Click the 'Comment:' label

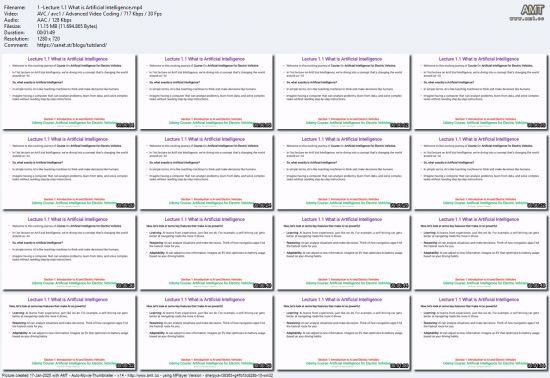click(15, 45)
